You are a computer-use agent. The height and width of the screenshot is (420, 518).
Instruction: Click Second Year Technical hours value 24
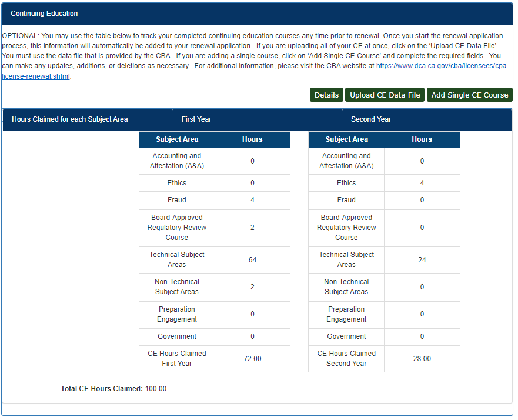(x=422, y=260)
